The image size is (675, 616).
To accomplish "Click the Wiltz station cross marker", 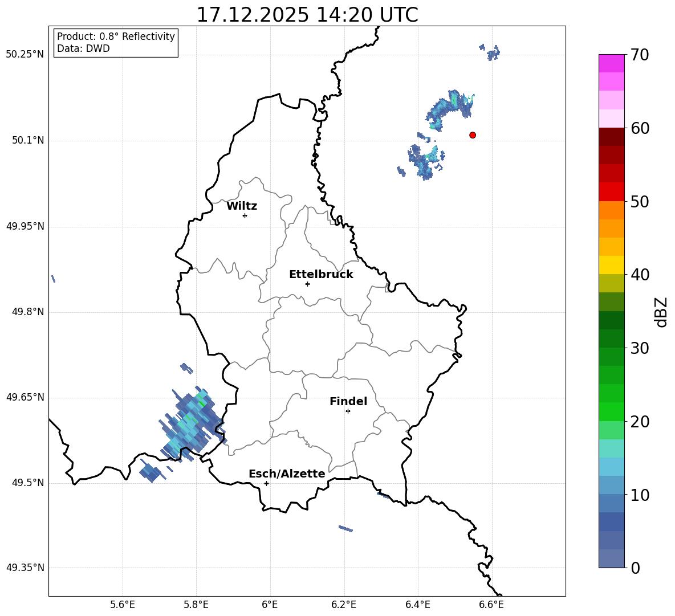I will click(x=245, y=215).
